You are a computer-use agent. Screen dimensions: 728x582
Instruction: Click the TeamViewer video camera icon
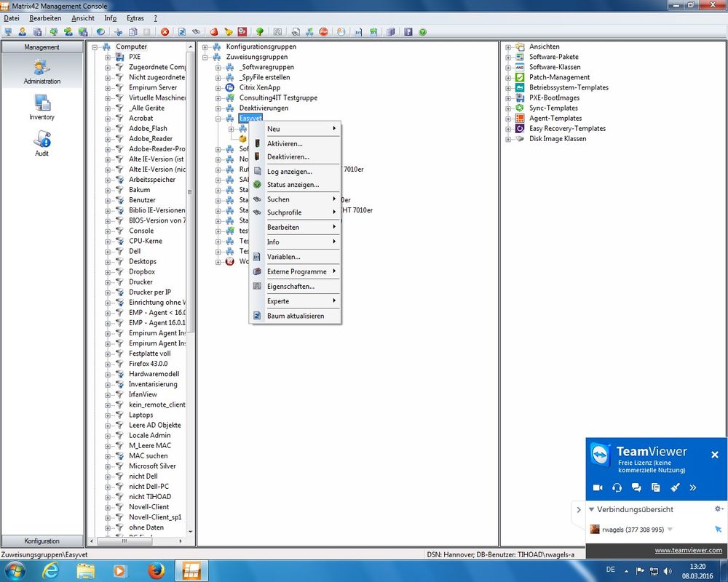pyautogui.click(x=598, y=487)
